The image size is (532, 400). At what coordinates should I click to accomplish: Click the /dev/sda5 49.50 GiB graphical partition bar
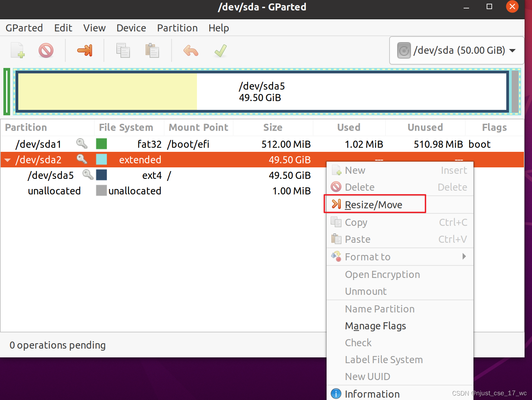tap(262, 92)
